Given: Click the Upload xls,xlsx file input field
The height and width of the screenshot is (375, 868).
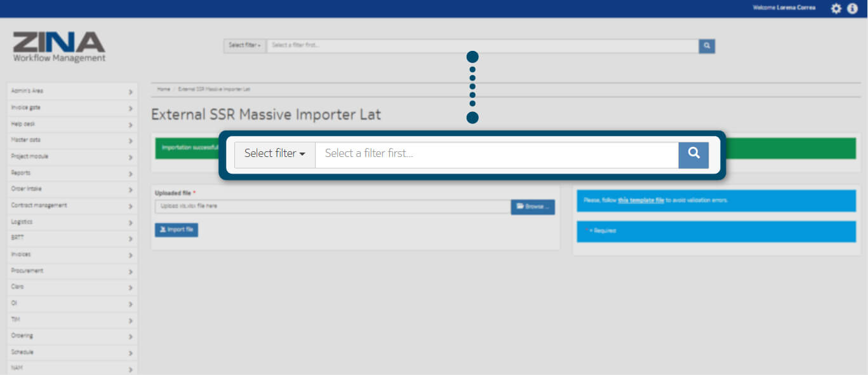Looking at the screenshot, I should pos(333,207).
